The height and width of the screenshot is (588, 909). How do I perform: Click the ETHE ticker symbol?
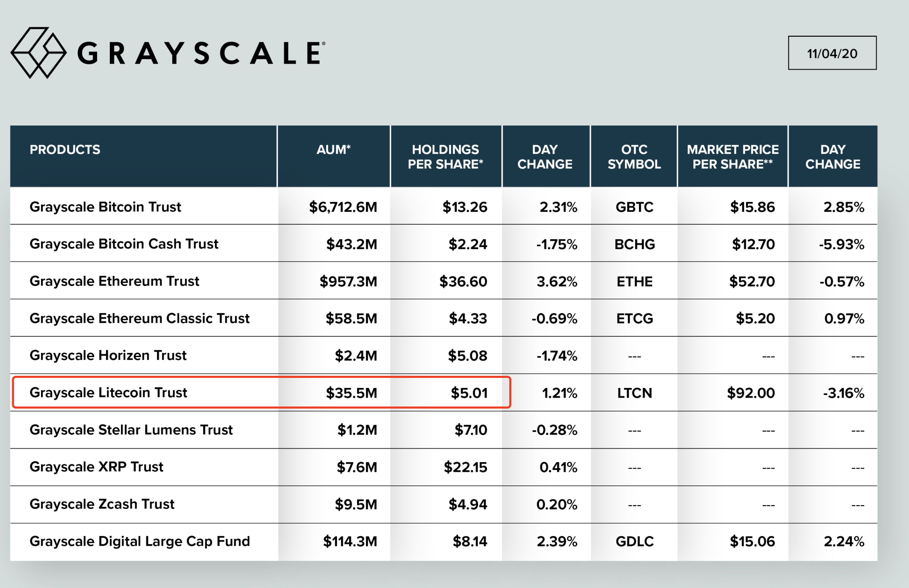634,282
